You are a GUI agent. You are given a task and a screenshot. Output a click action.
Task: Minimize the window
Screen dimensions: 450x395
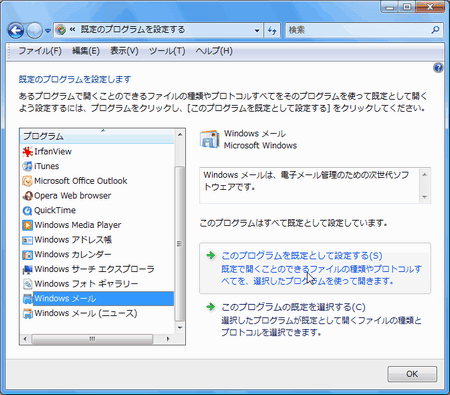[390, 7]
